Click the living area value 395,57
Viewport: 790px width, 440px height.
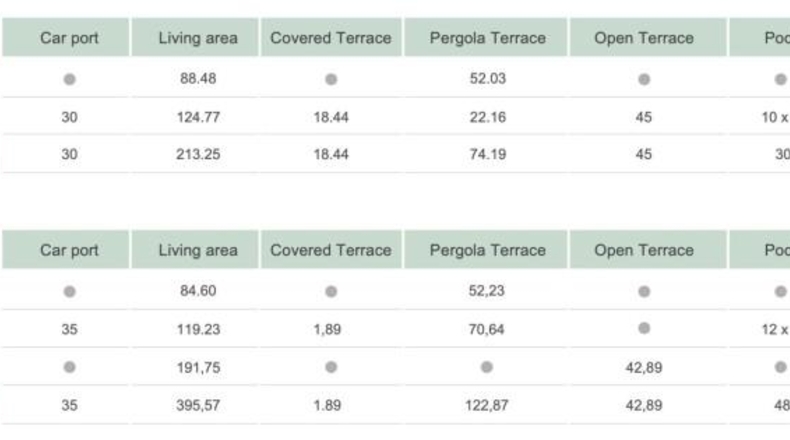[198, 405]
